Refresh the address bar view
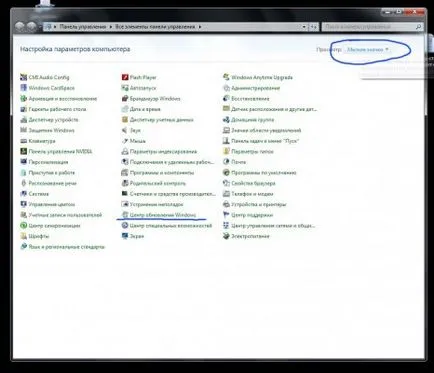 click(314, 27)
